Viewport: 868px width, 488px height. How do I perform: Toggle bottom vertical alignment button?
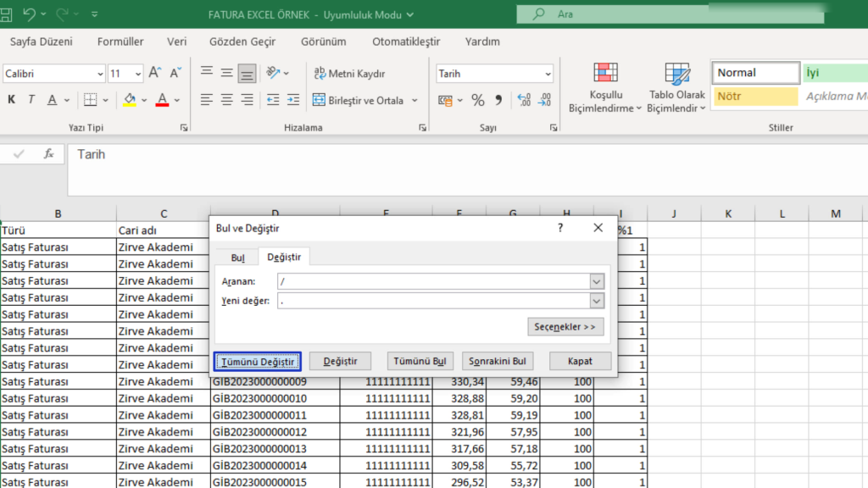point(248,74)
